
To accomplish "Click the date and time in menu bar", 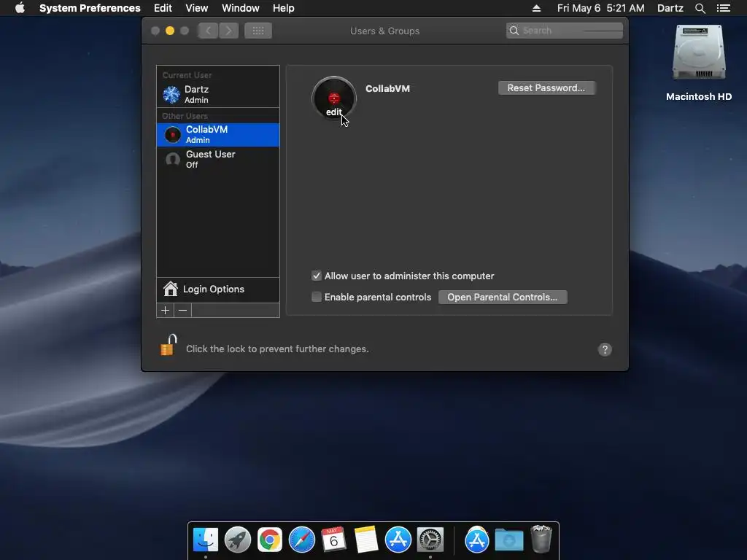I will [601, 8].
